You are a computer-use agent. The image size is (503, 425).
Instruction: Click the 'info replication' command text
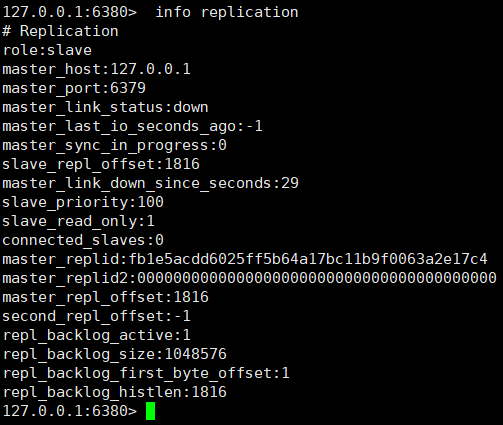227,12
